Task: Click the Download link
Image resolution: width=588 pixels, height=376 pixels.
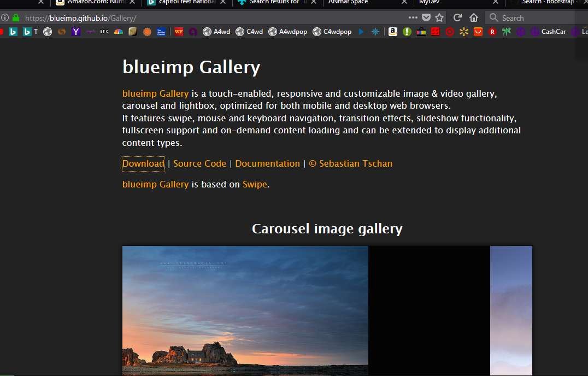Action: (143, 163)
